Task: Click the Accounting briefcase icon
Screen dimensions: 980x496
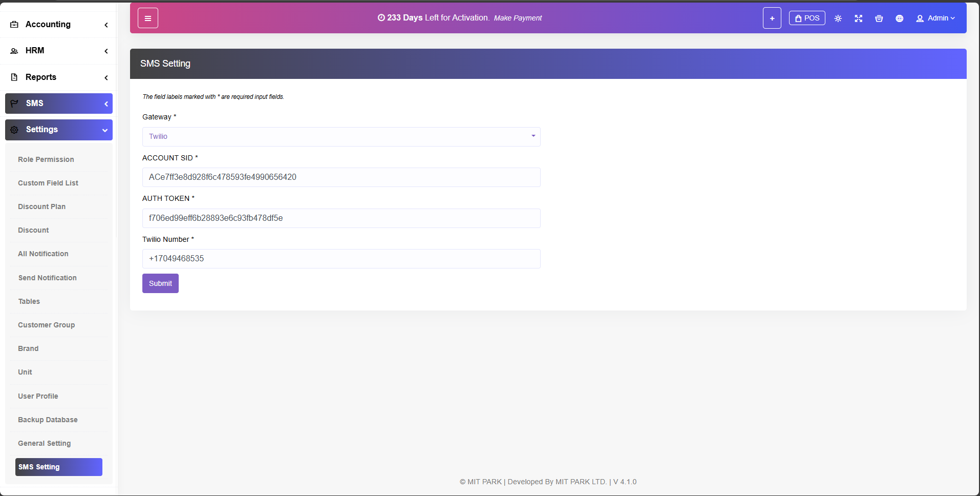Action: (x=14, y=25)
